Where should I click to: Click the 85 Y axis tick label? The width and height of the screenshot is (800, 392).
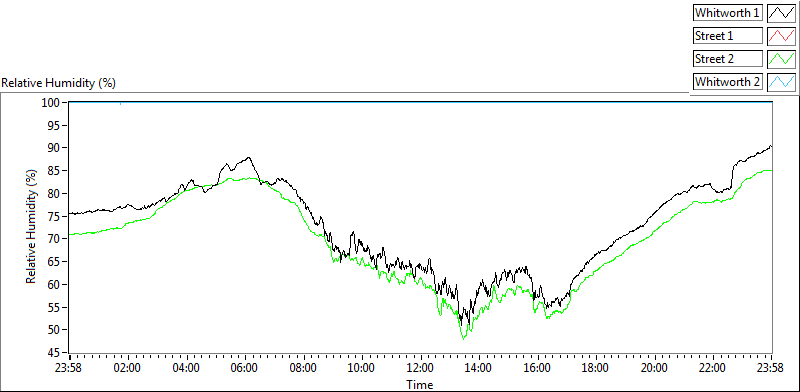point(54,170)
